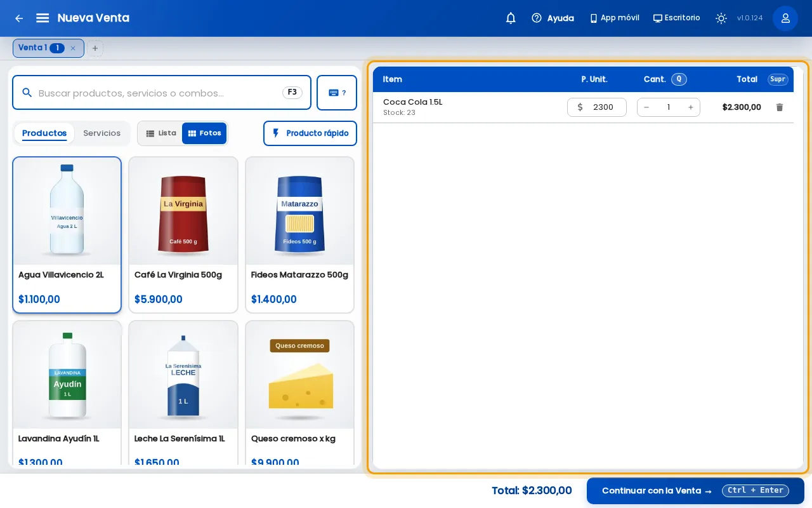Add Agua Villavicencio 2L product

(67, 235)
